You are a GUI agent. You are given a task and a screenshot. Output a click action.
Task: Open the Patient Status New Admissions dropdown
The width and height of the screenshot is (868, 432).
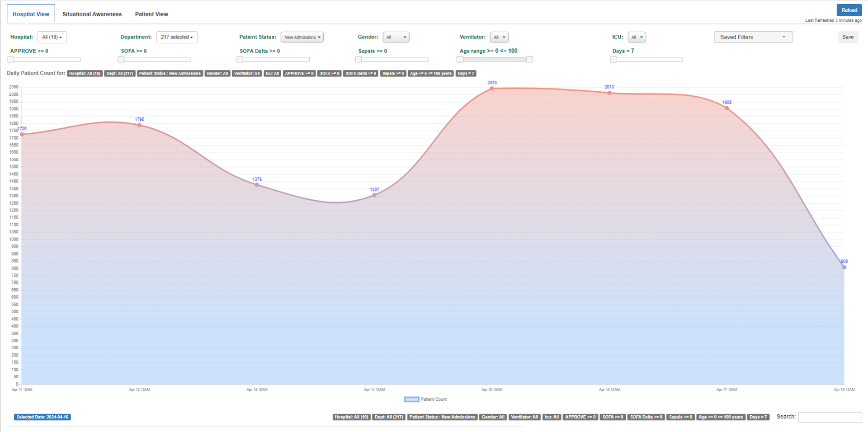point(302,37)
